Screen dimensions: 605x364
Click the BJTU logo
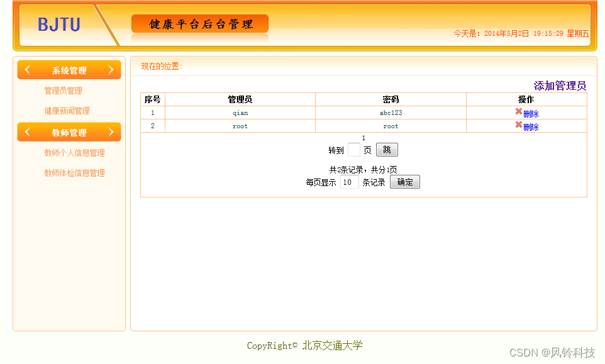click(59, 25)
